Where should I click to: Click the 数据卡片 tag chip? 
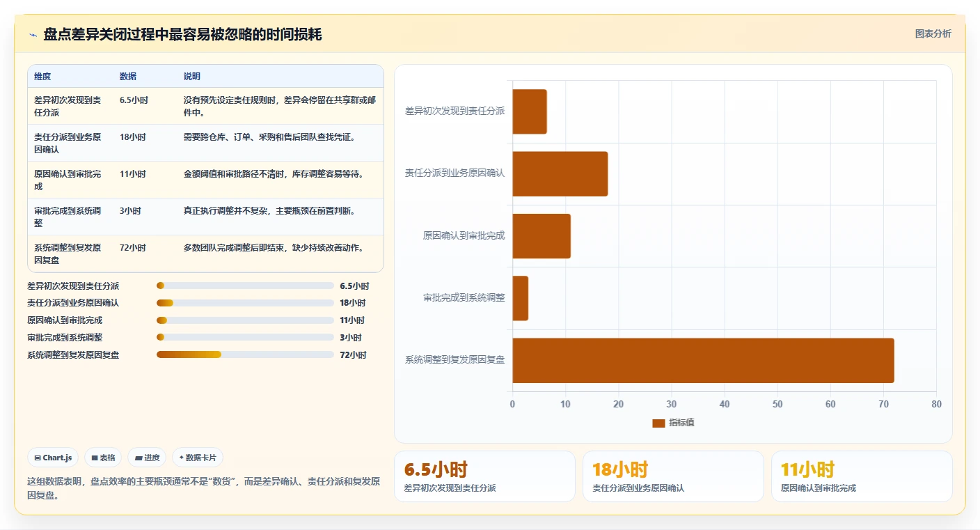pos(198,458)
